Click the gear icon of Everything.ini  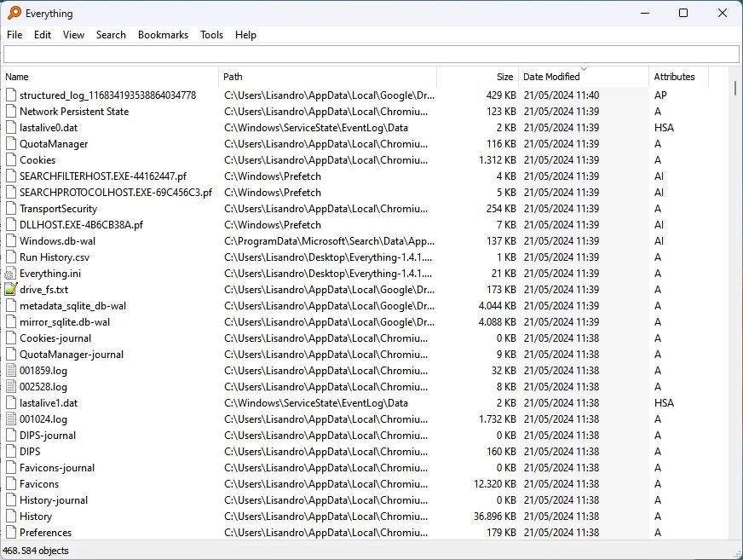pyautogui.click(x=10, y=274)
